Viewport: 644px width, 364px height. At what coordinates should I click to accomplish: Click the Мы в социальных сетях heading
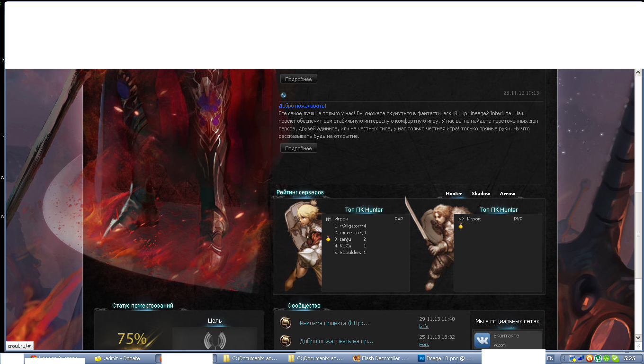(x=507, y=321)
